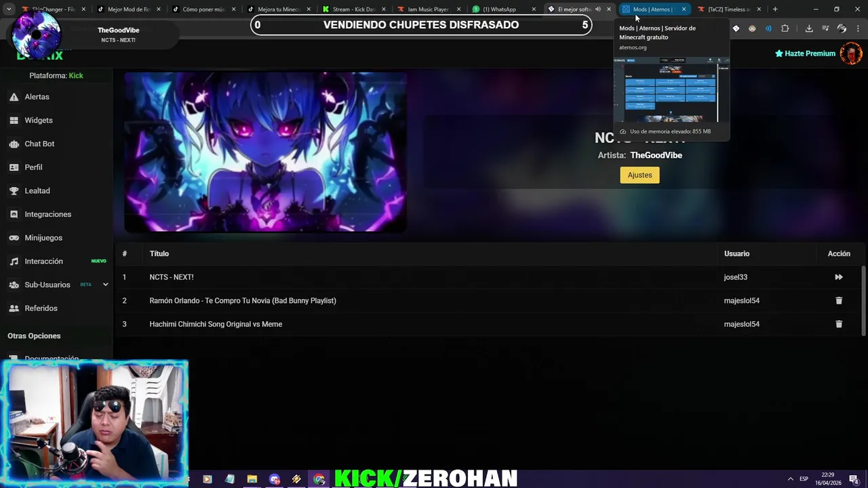This screenshot has height=488, width=868.
Task: Click the Chrome profile avatar
Action: point(842,28)
